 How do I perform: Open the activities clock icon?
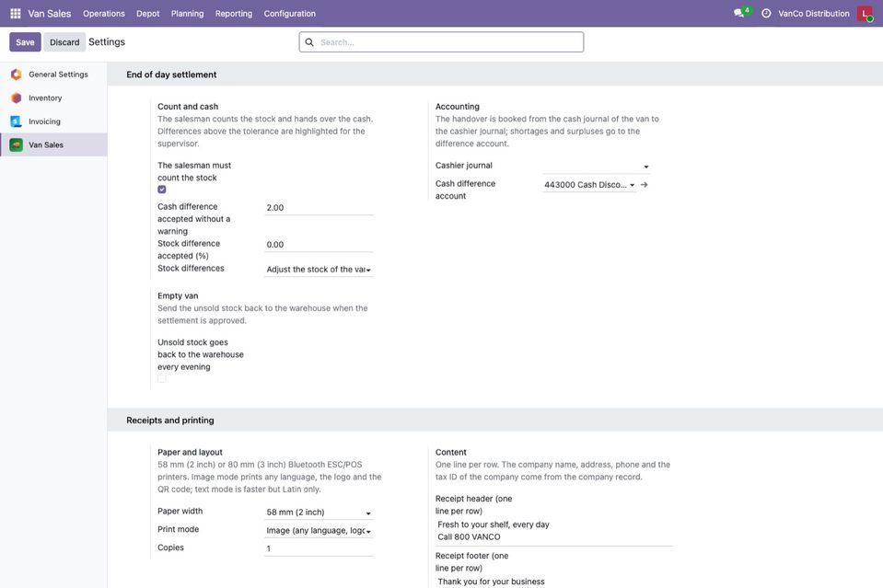pyautogui.click(x=766, y=13)
